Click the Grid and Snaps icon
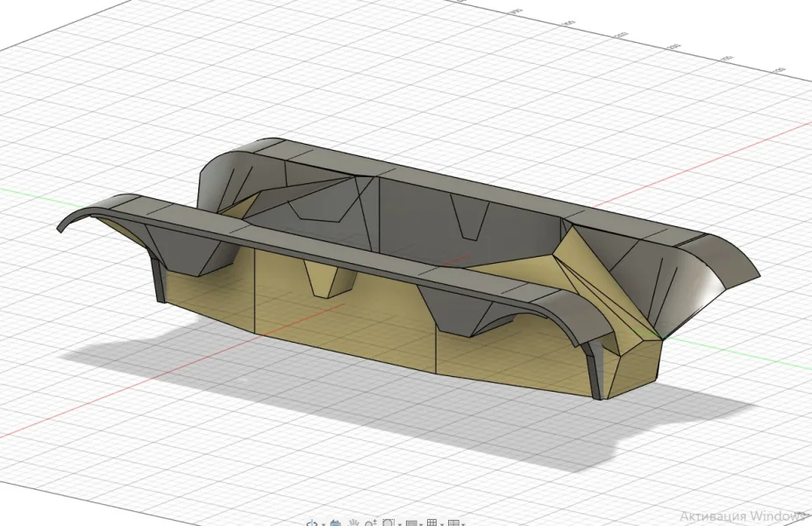The image size is (812, 526). point(432,522)
